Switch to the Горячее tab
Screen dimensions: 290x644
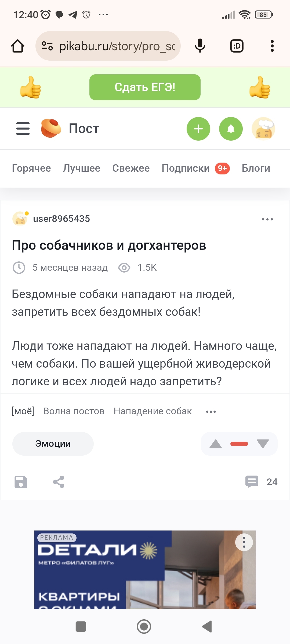tap(31, 168)
